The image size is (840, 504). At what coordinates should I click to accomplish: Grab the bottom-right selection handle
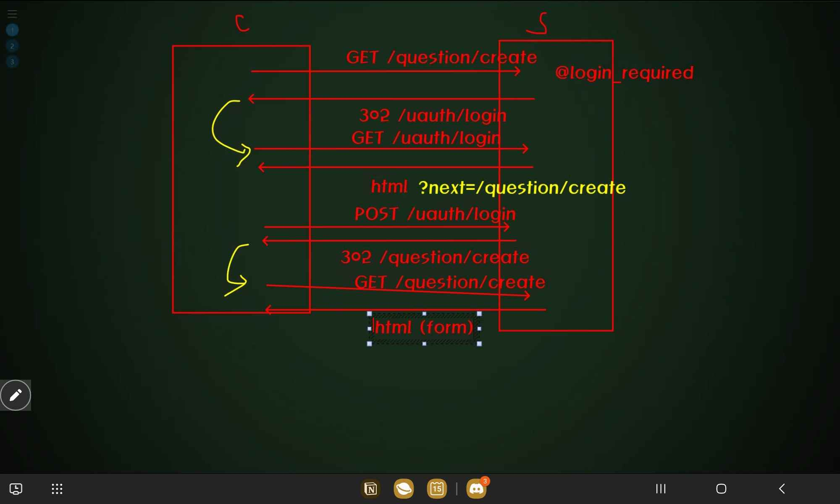(x=480, y=344)
